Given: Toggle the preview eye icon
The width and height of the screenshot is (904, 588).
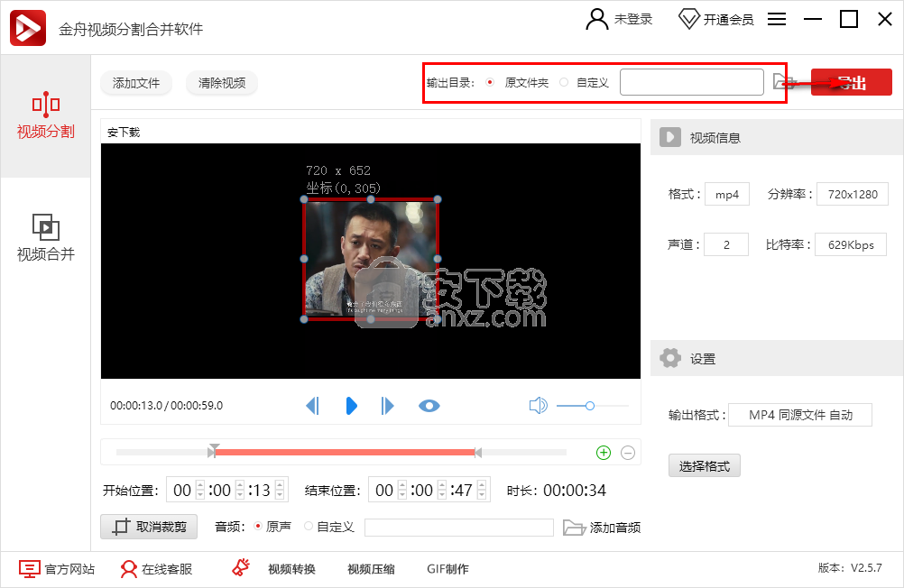Looking at the screenshot, I should point(429,406).
